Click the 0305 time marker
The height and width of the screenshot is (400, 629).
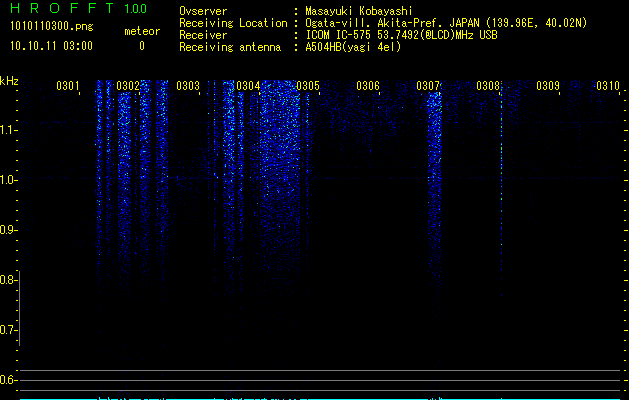pos(308,85)
